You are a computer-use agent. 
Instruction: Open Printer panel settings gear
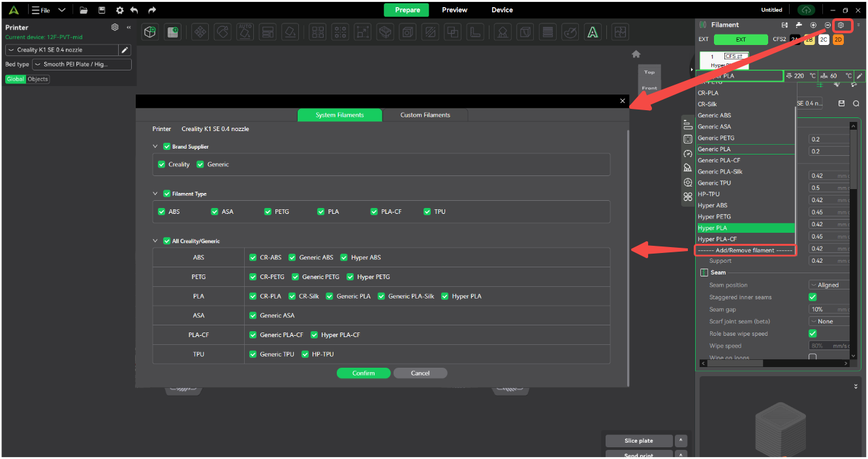tap(115, 27)
